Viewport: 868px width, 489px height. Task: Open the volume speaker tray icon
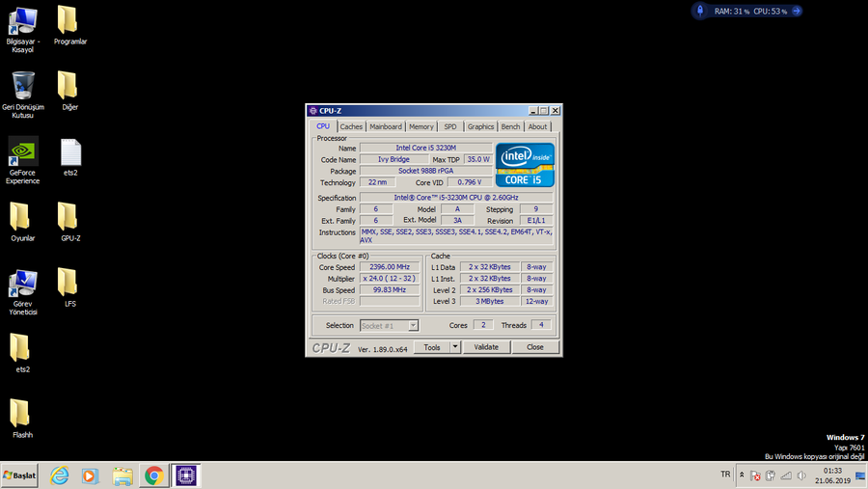(801, 475)
